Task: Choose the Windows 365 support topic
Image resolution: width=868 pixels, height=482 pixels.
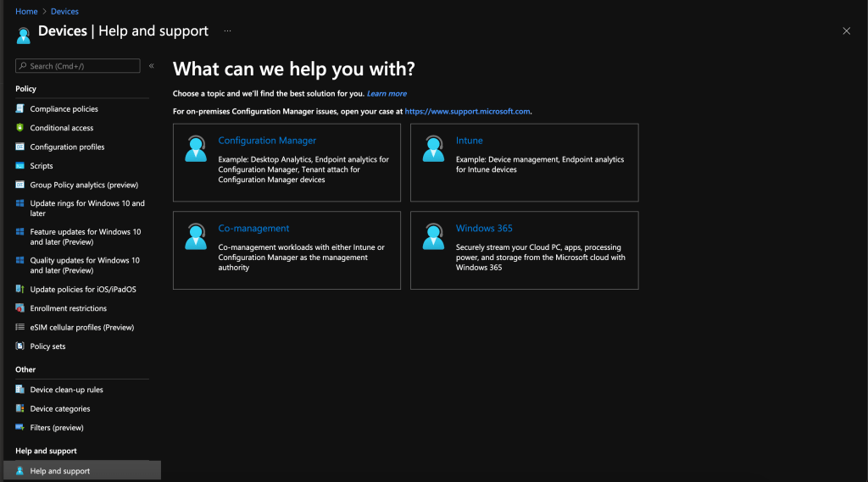Action: 484,229
